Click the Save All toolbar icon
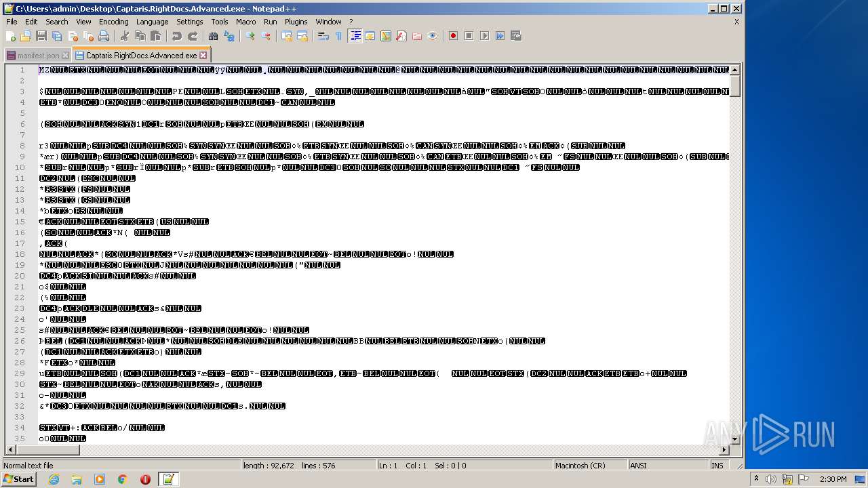 (x=57, y=36)
